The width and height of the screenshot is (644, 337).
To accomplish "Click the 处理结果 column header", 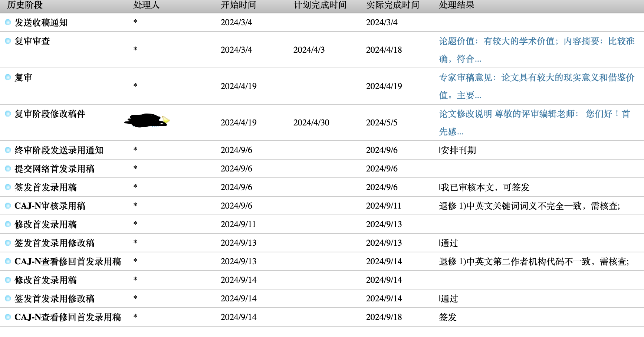I will 456,5.
